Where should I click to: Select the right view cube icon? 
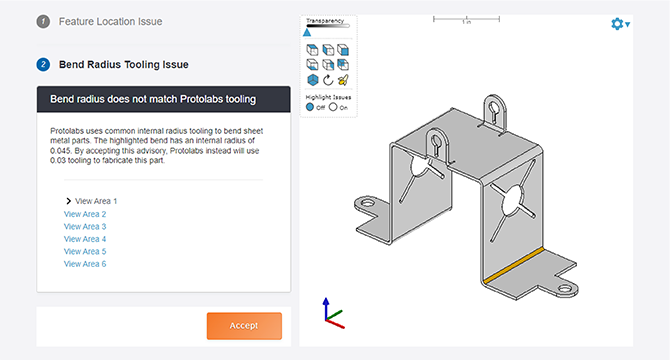click(x=328, y=64)
